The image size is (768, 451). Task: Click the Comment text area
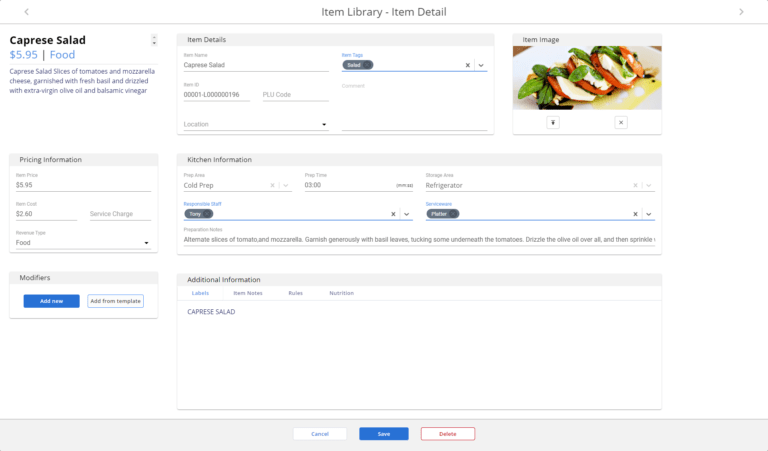[414, 109]
